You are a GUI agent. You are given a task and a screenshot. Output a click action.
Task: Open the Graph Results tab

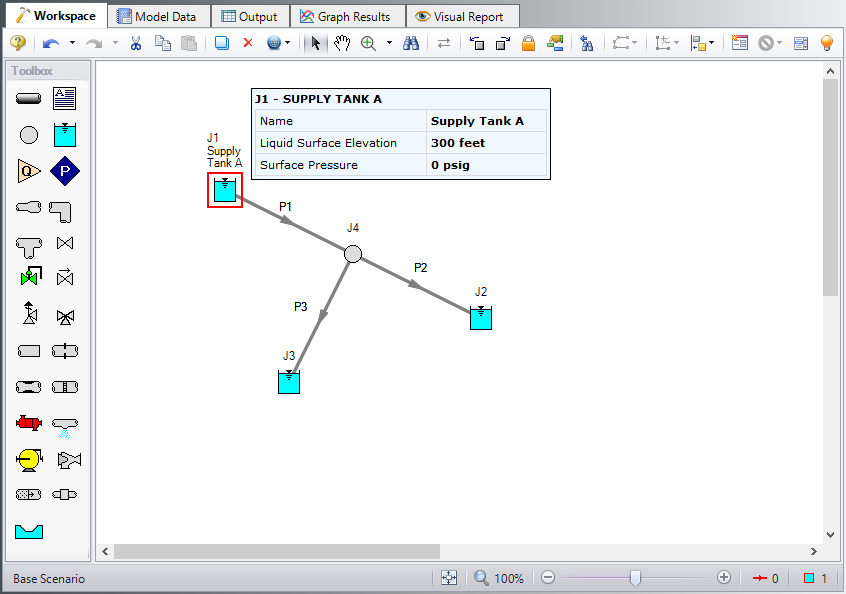pyautogui.click(x=346, y=16)
